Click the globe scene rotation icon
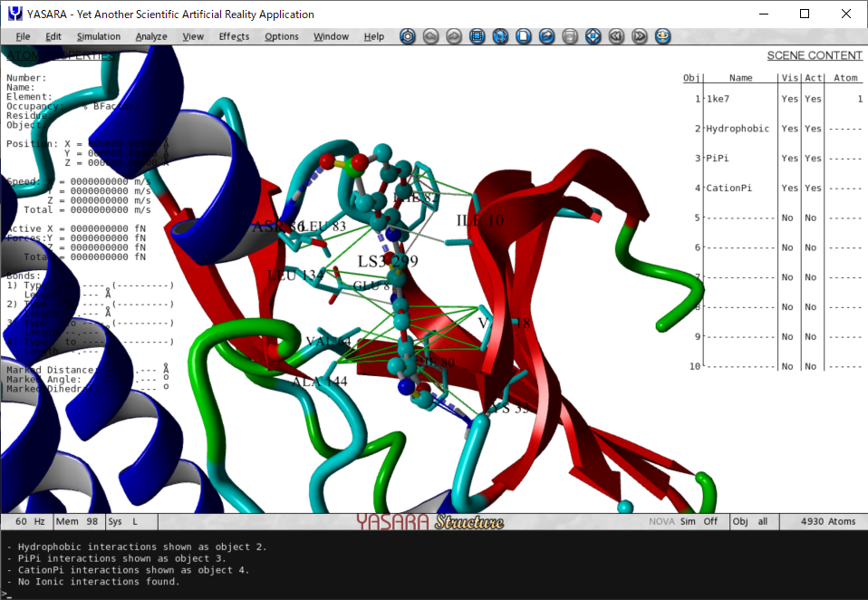Viewport: 868px width, 600px height. click(500, 36)
